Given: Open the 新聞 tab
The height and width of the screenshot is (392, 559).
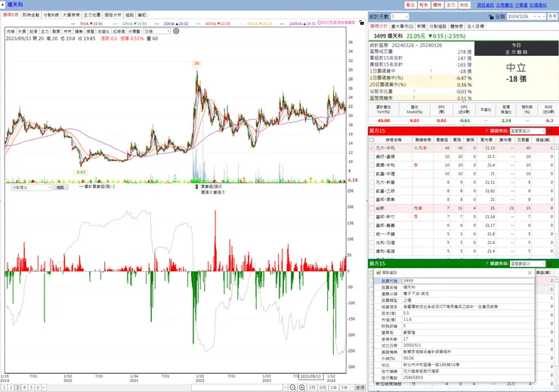Looking at the screenshot, I should (421, 26).
